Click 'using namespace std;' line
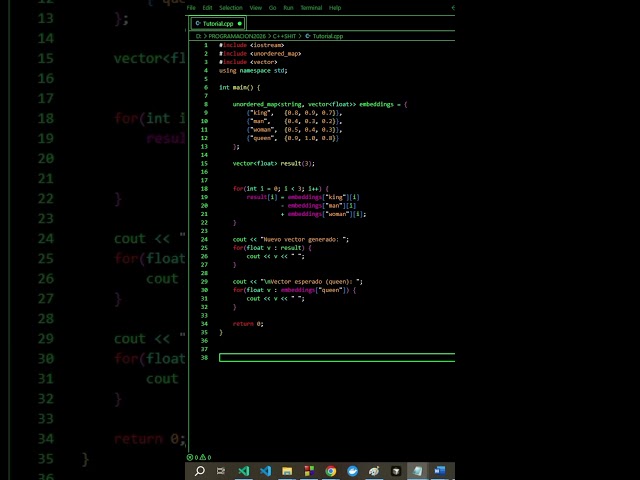640x480 pixels. point(253,71)
